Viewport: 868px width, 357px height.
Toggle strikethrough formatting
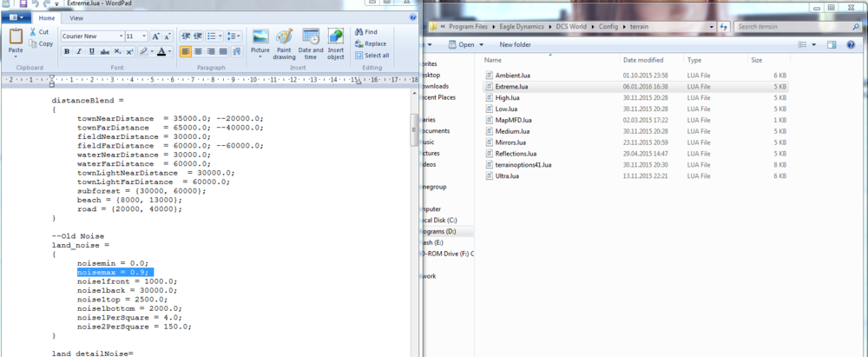[x=105, y=51]
